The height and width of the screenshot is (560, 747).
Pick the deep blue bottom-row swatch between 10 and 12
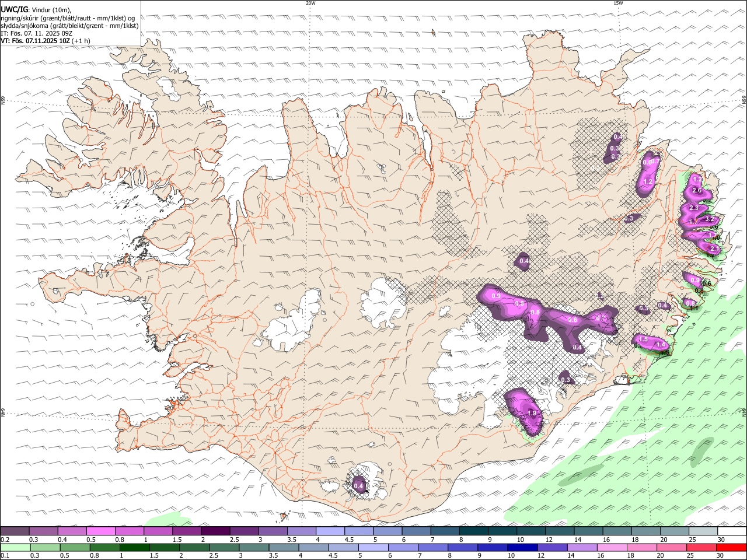[x=521, y=548]
